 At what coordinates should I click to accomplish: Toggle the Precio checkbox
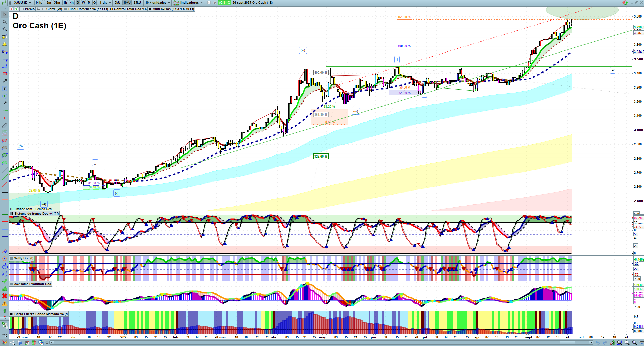(23, 9)
